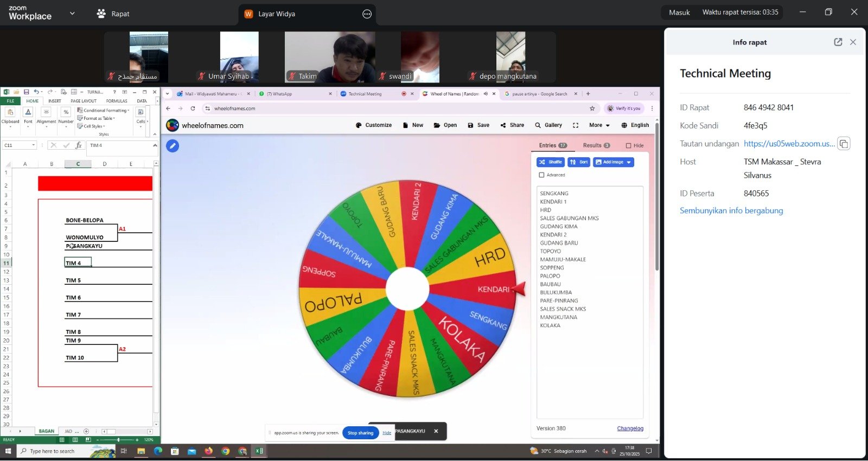Switch to the Results tab
The height and width of the screenshot is (461, 868).
596,145
